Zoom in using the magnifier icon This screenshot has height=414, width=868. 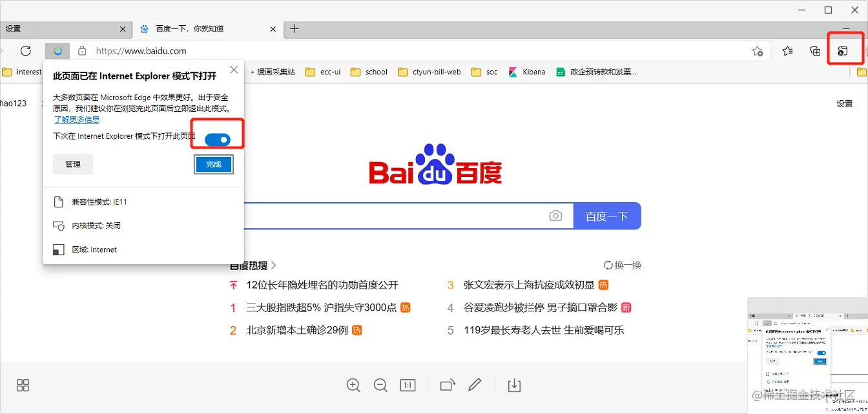(353, 385)
